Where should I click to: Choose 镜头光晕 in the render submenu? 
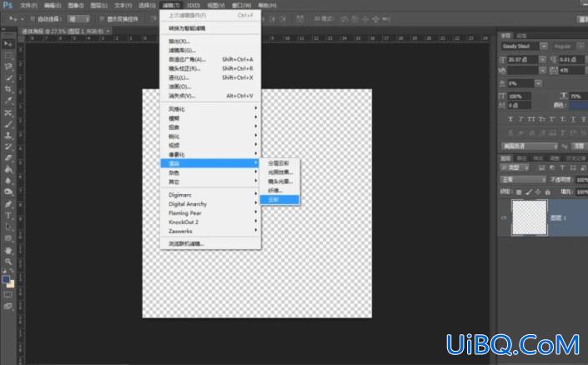point(280,181)
